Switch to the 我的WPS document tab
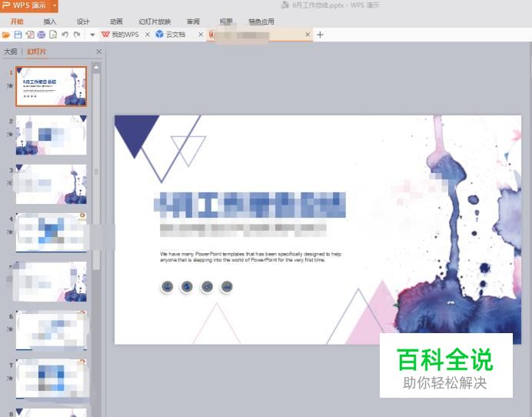 click(125, 35)
